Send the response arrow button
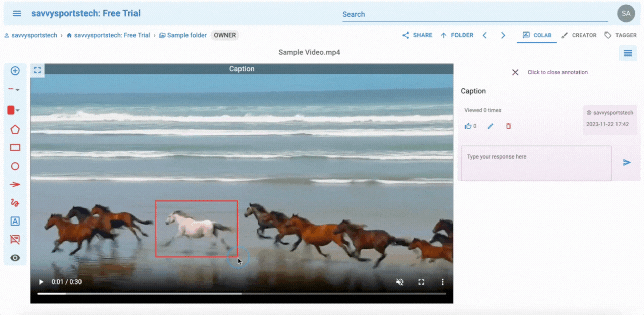 (627, 163)
